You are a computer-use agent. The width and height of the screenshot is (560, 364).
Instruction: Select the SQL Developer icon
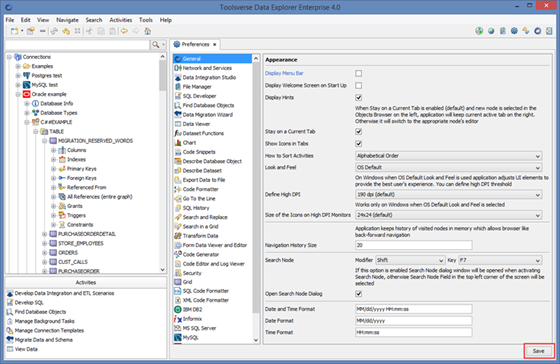pyautogui.click(x=178, y=96)
